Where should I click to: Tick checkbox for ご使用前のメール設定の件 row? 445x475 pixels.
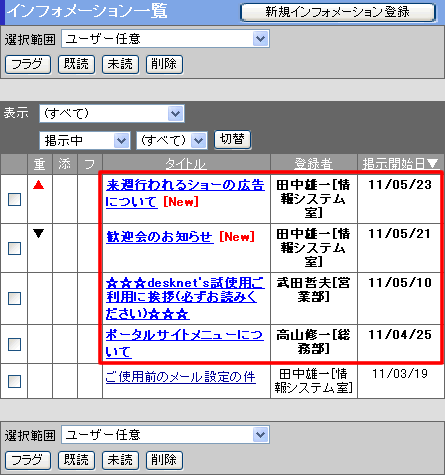click(x=14, y=381)
